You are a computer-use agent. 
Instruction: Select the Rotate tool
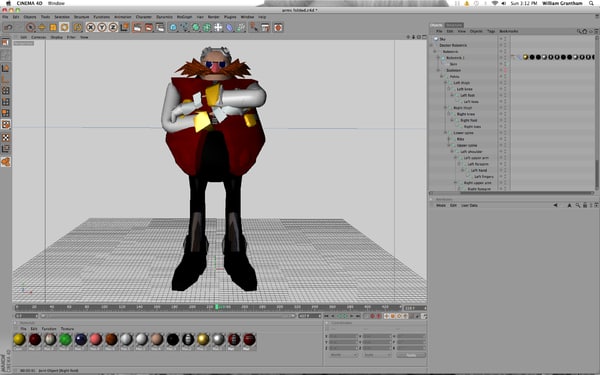pyautogui.click(x=64, y=27)
